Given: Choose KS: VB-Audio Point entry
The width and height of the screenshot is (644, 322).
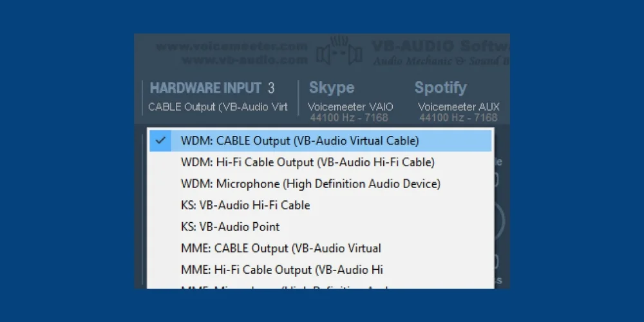Looking at the screenshot, I should pyautogui.click(x=230, y=227).
